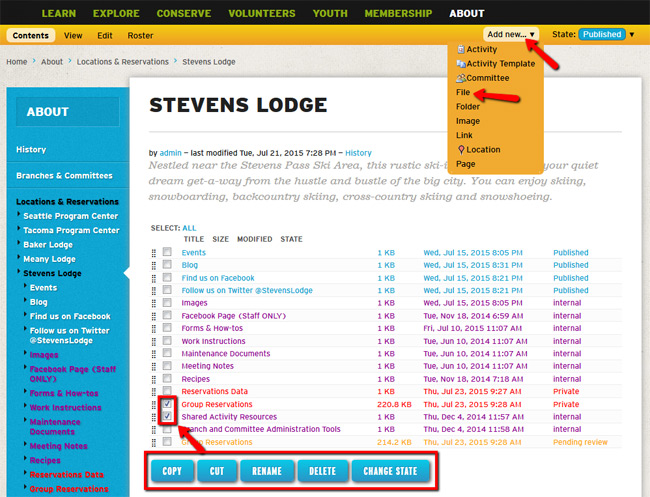Viewport: 650px width, 497px height.
Task: Click the drag handle beside the Images row
Action: [154, 303]
